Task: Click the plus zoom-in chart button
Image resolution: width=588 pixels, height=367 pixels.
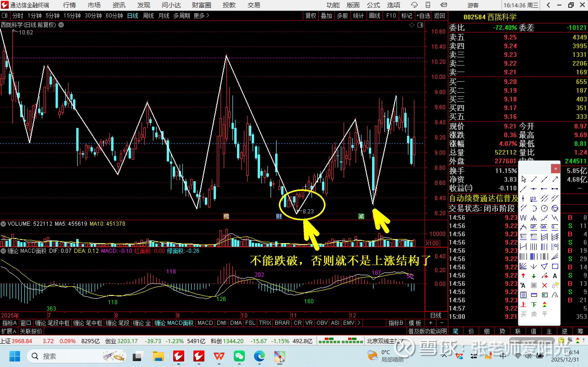Action: point(431,323)
